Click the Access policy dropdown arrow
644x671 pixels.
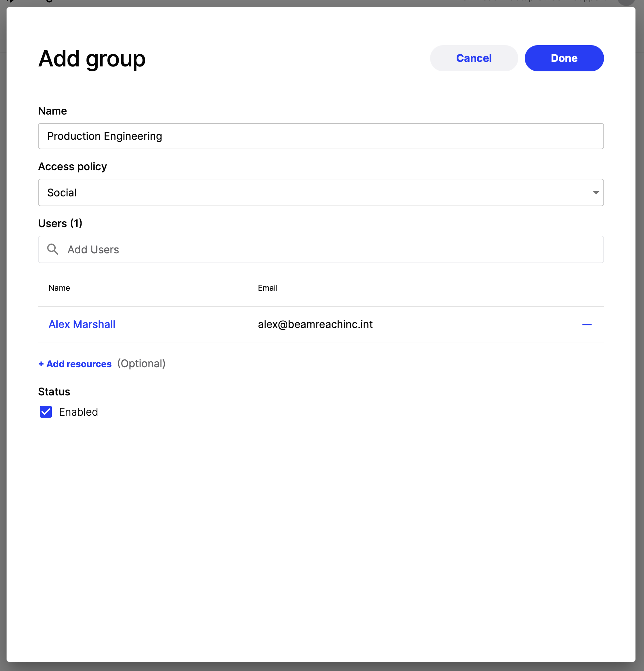click(596, 193)
